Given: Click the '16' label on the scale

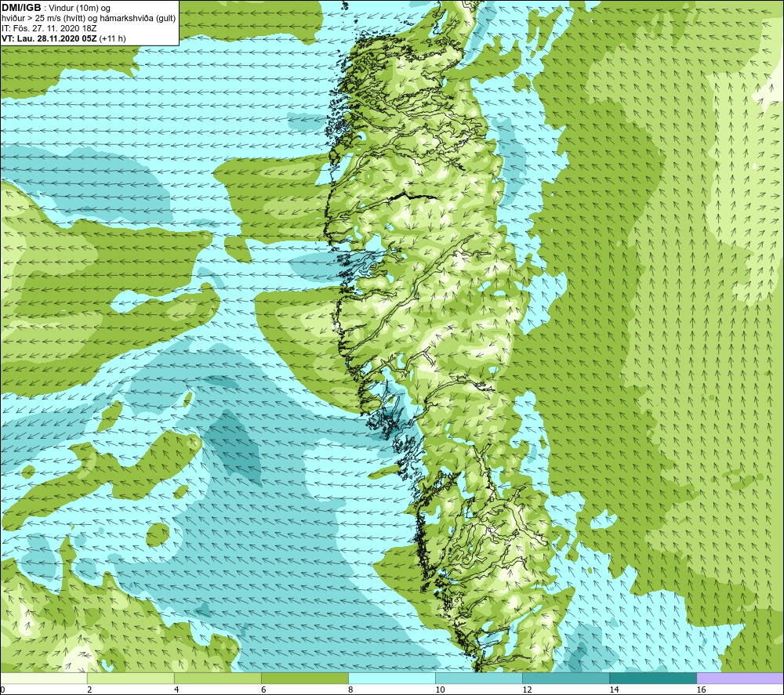Looking at the screenshot, I should tap(701, 690).
